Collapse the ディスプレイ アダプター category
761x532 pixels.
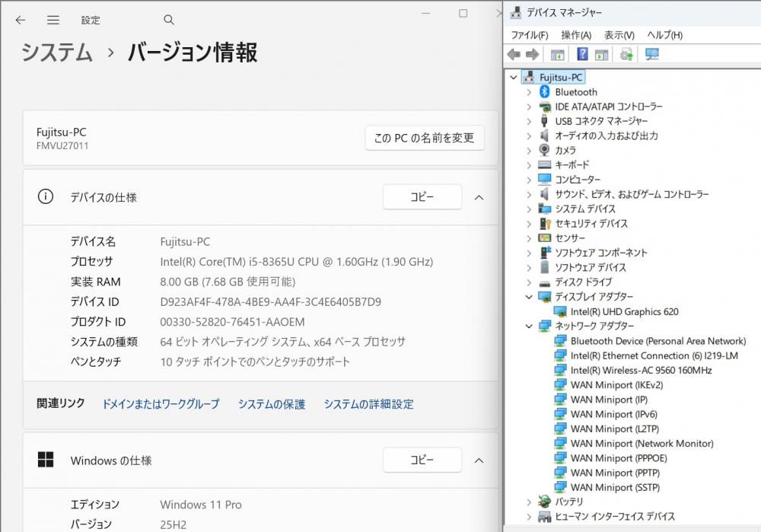pos(529,297)
